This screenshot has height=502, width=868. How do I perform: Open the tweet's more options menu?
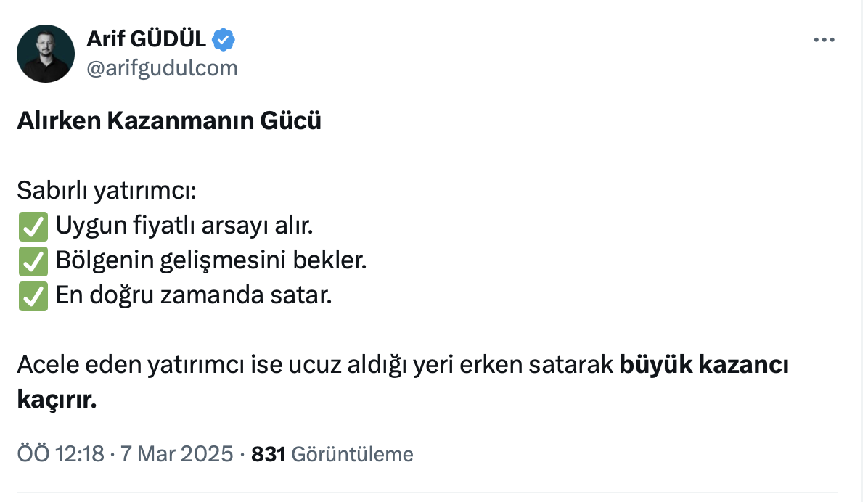tap(824, 41)
